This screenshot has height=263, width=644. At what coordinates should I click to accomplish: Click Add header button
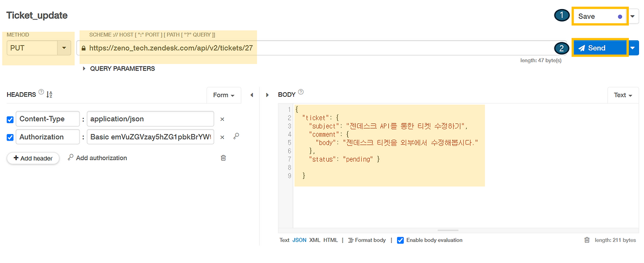(33, 158)
